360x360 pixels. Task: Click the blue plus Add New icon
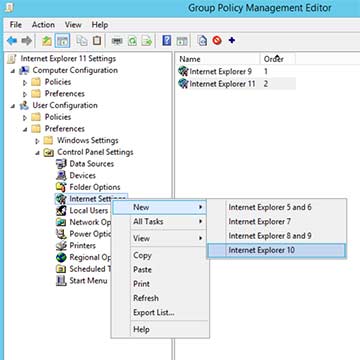[x=232, y=40]
